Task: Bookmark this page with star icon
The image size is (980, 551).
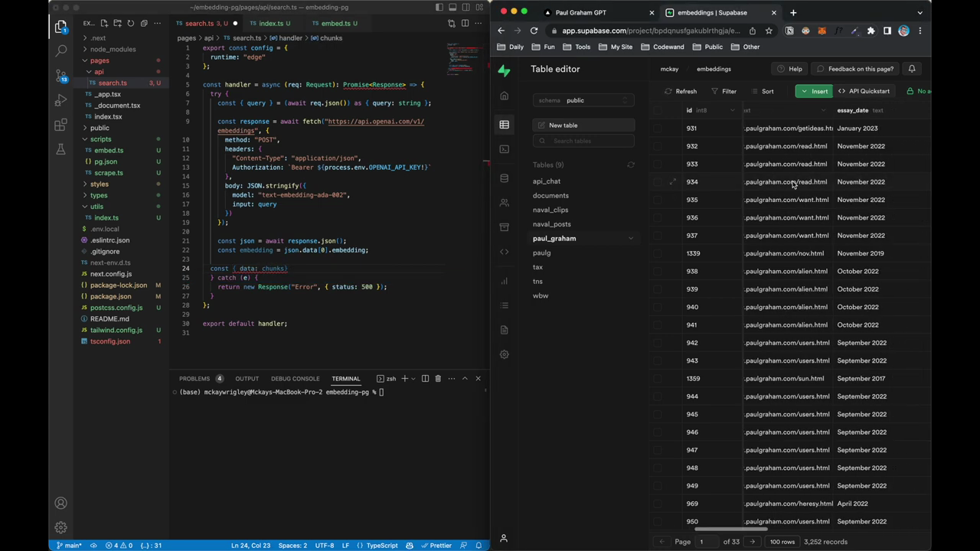Action: 769,31
